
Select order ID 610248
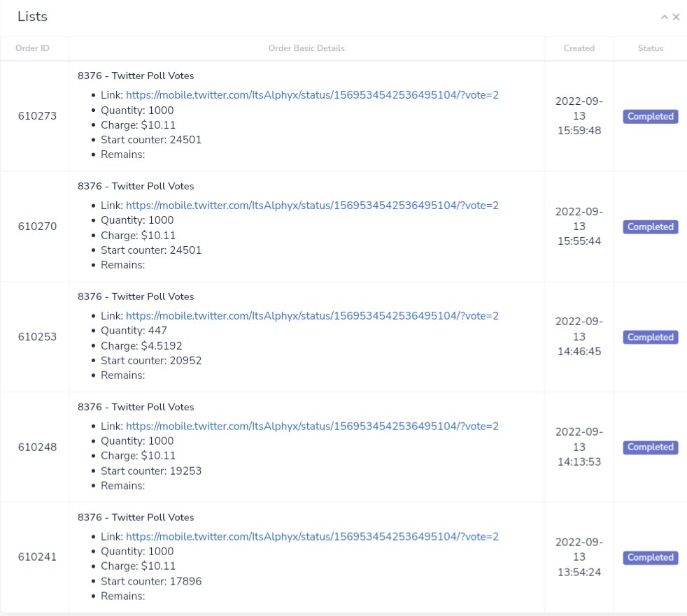pos(37,447)
